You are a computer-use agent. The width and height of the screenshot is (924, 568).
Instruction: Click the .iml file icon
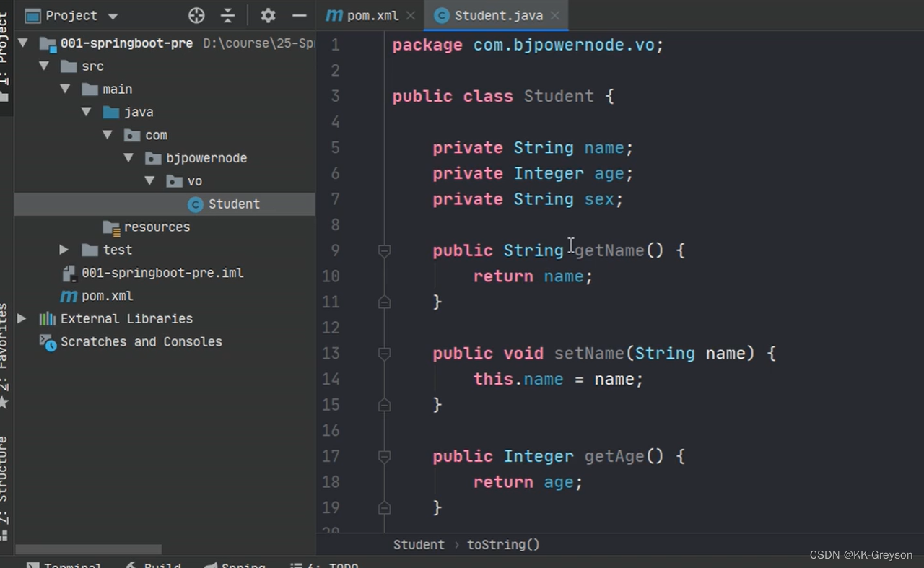pyautogui.click(x=69, y=273)
